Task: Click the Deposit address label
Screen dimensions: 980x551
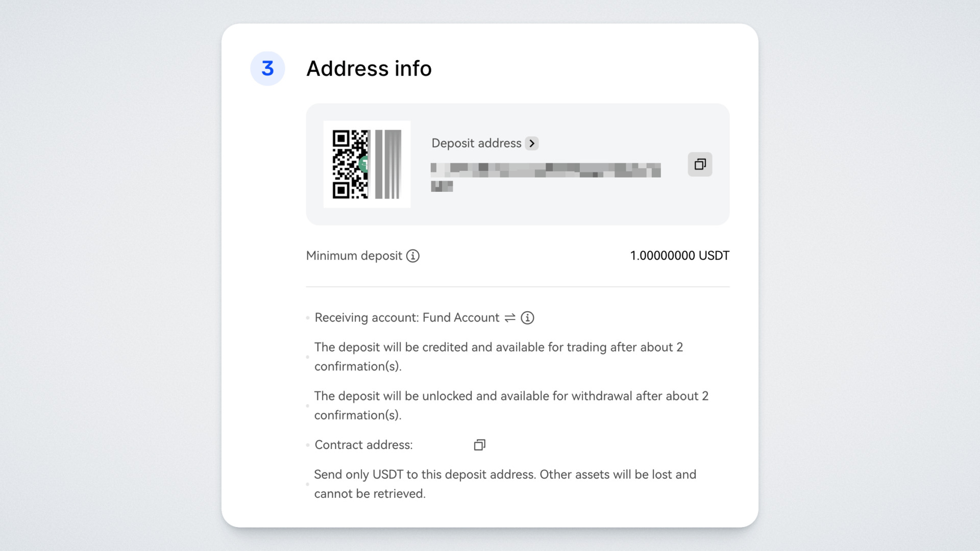Action: point(476,143)
